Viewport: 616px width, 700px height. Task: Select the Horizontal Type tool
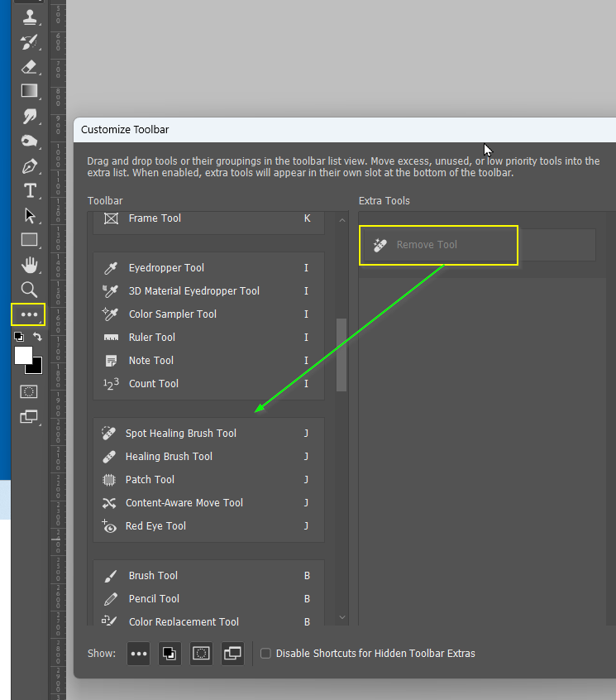point(30,190)
